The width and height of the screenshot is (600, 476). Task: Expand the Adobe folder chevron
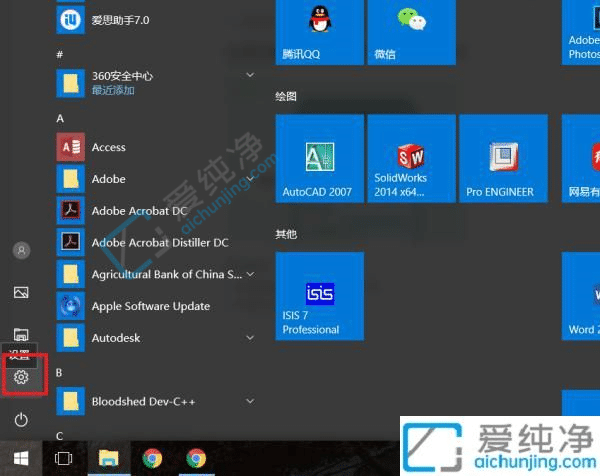click(250, 179)
